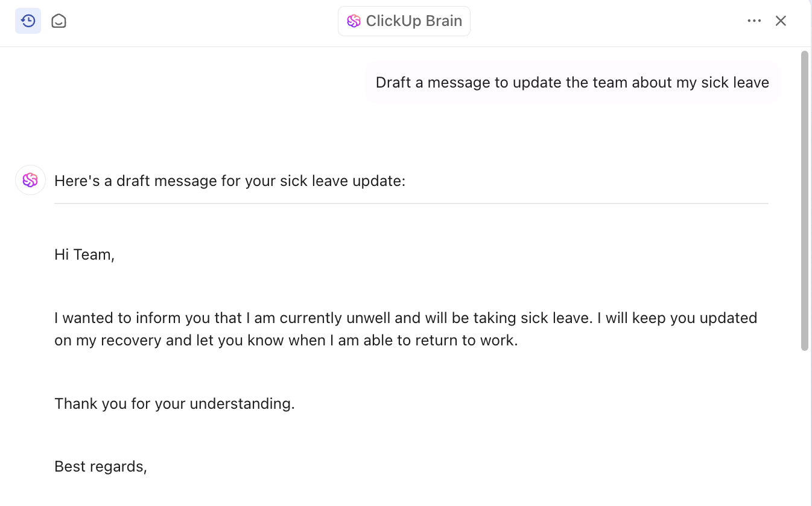Click the 'Here's a draft message' intro line
Viewport: 812px width, 506px height.
tap(230, 181)
